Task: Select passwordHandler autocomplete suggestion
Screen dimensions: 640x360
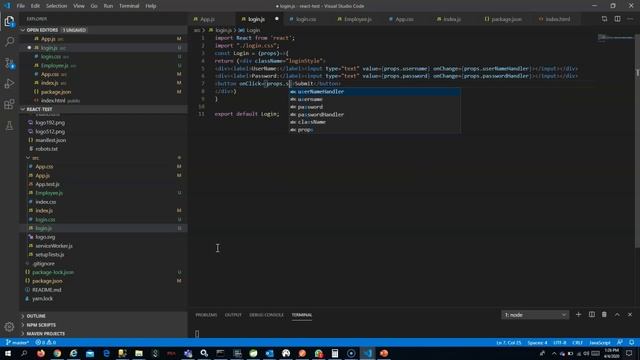Action: click(x=375, y=115)
